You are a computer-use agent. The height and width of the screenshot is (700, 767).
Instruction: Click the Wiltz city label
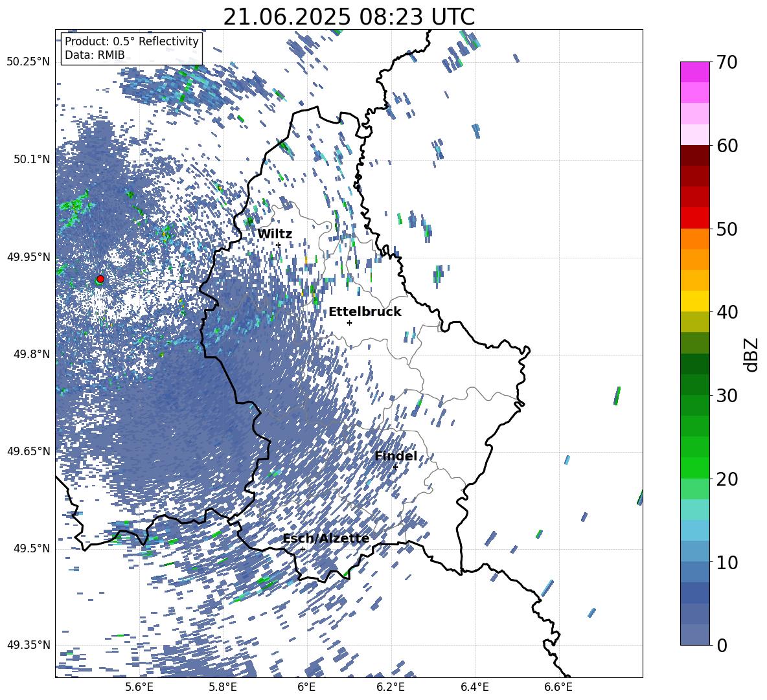(275, 234)
